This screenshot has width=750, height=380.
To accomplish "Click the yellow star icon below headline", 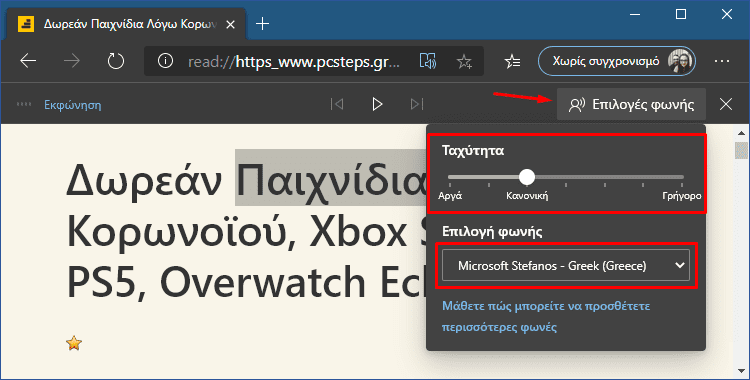I will [x=74, y=343].
